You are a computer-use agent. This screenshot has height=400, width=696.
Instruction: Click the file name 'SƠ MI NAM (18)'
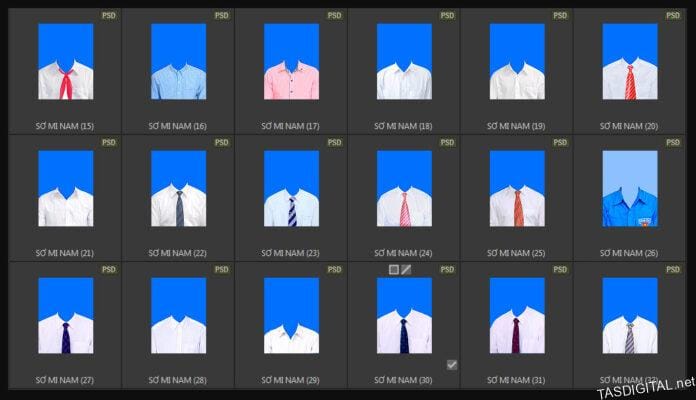pyautogui.click(x=403, y=126)
